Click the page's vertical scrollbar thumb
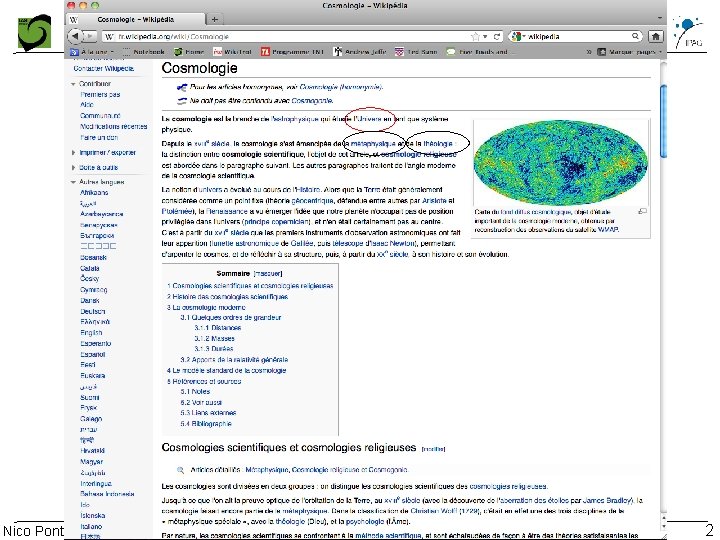The image size is (720, 540). pos(663,121)
